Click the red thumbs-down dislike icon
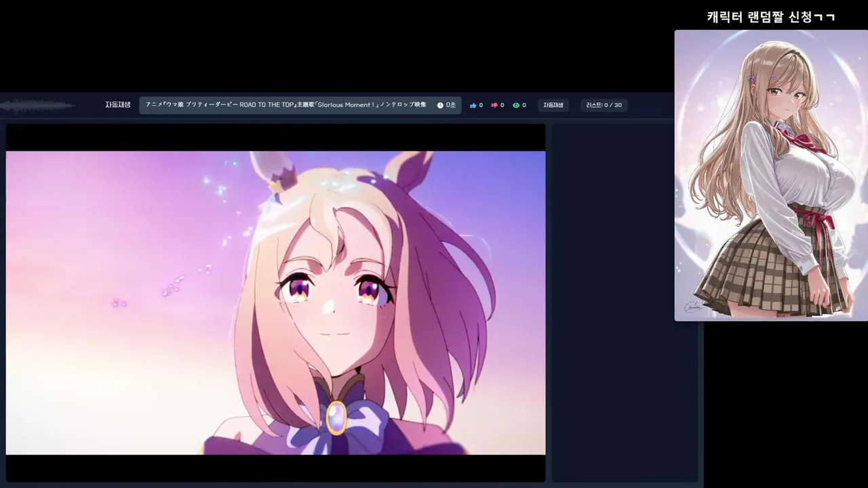This screenshot has height=488, width=868. [x=494, y=105]
